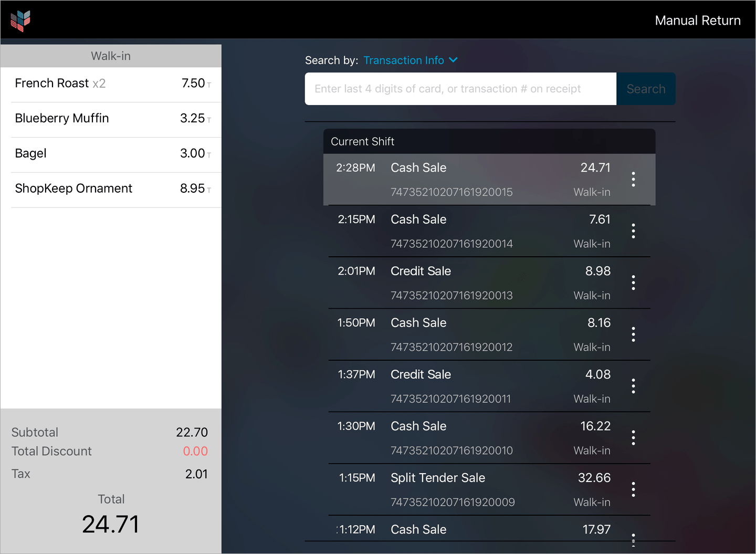756x554 pixels.
Task: Open options menu for Split Tender Sale
Action: pyautogui.click(x=633, y=489)
